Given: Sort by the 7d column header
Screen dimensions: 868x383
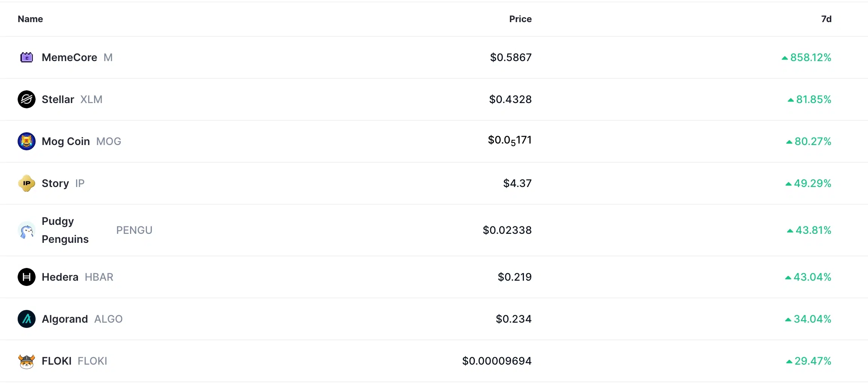Looking at the screenshot, I should pos(826,19).
